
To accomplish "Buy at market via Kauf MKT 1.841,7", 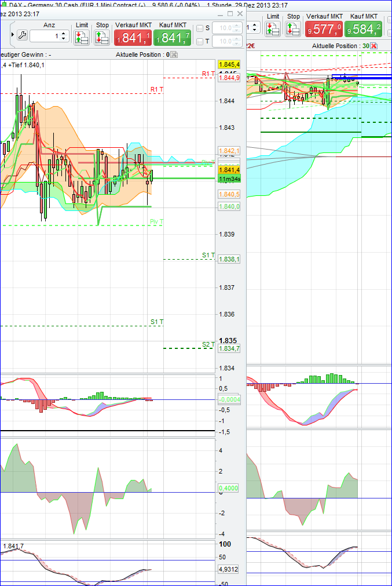I will [172, 38].
